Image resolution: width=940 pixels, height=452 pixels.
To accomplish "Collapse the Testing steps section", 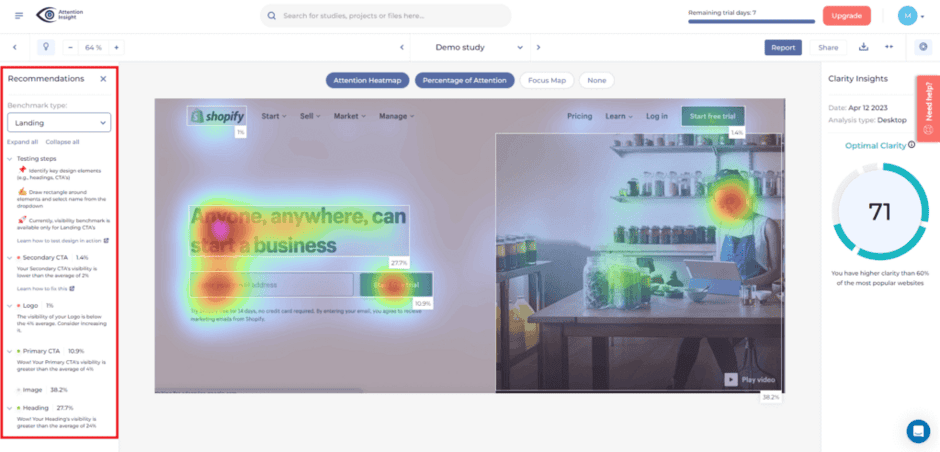I will (x=10, y=159).
